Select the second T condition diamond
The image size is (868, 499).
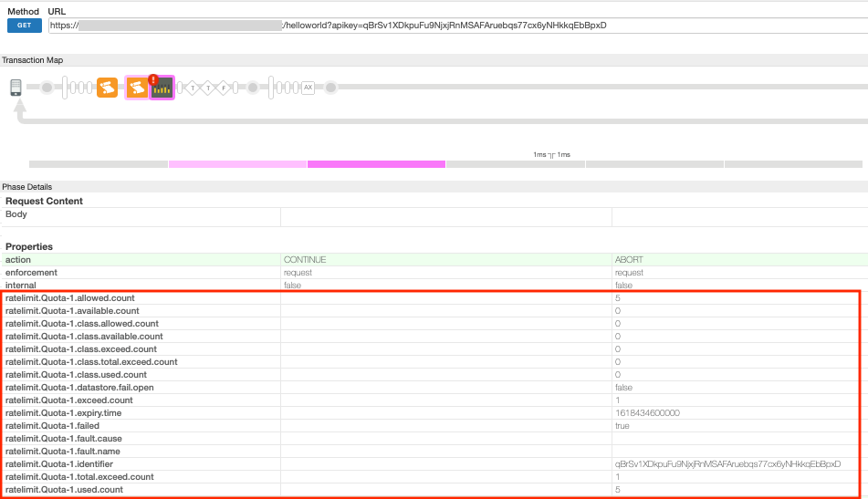[x=207, y=88]
